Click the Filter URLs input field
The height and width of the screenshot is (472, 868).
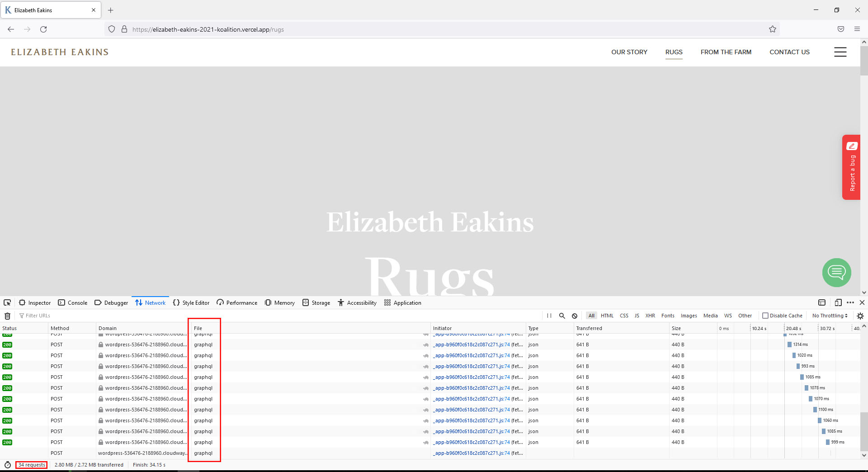pyautogui.click(x=278, y=316)
